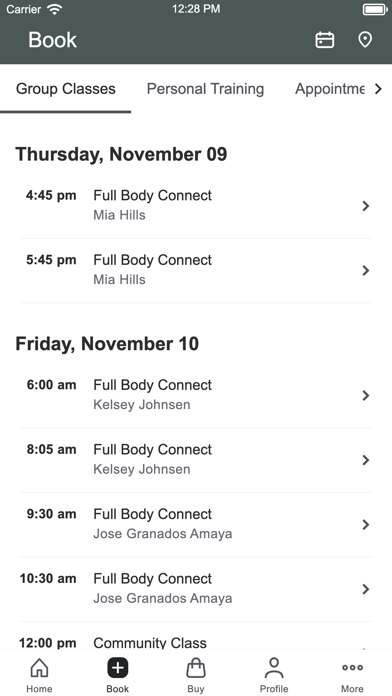Open the calendar date picker icon

325,40
